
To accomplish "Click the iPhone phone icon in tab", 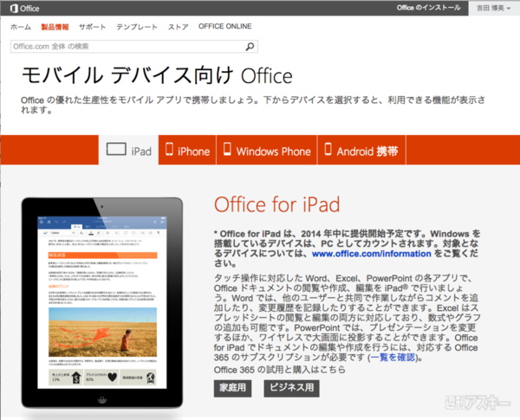I will click(x=169, y=149).
